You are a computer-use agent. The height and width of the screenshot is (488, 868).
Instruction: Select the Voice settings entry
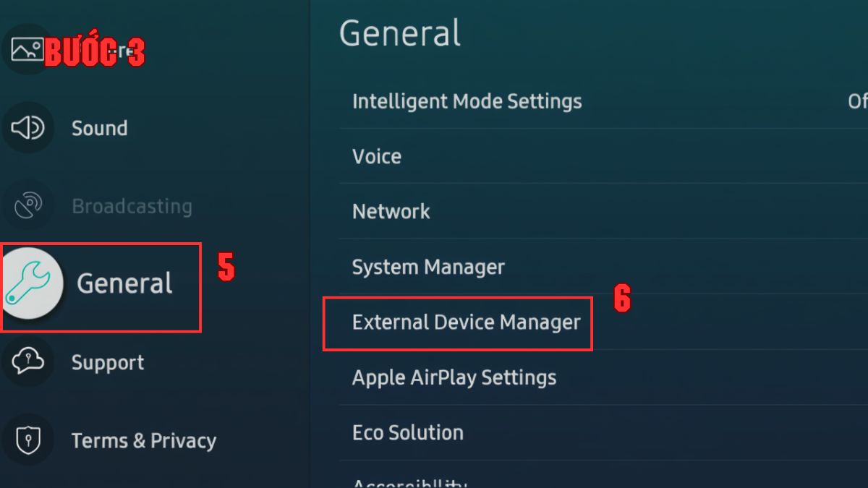[376, 156]
